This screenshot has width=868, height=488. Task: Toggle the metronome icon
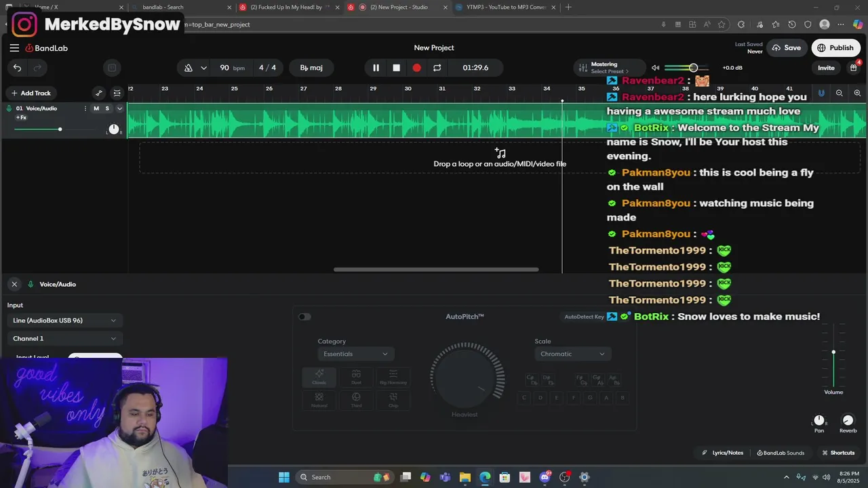coord(189,68)
